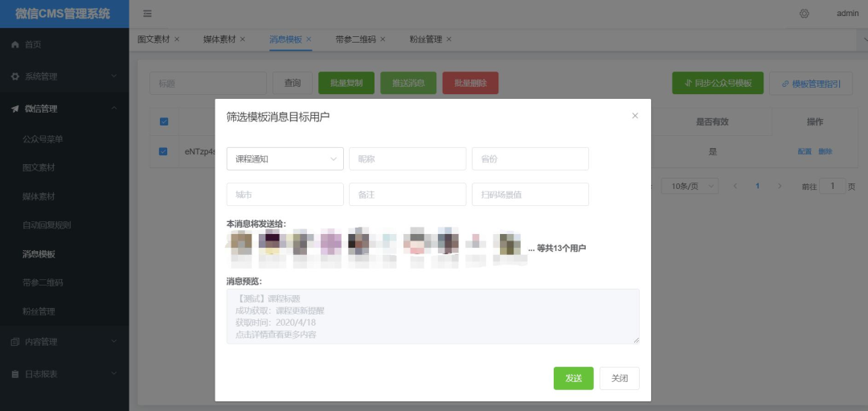Screen dimensions: 868x411
Task: Close the 图文素材 tab
Action: [x=177, y=39]
